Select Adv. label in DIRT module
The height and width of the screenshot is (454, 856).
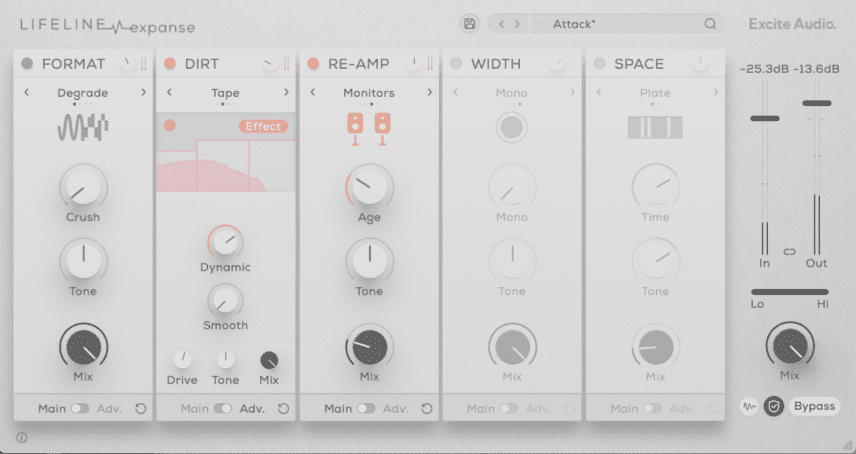point(252,408)
